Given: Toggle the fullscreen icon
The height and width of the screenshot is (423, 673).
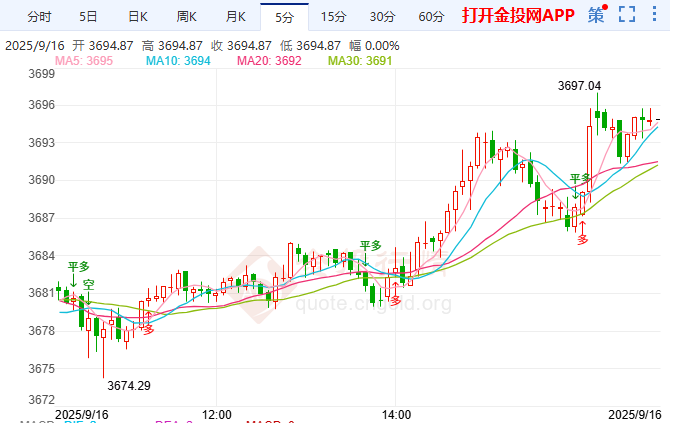Looking at the screenshot, I should coord(627,14).
